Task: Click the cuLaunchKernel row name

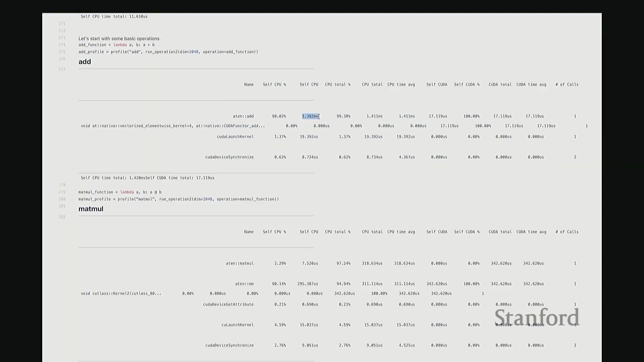Action: click(237, 325)
